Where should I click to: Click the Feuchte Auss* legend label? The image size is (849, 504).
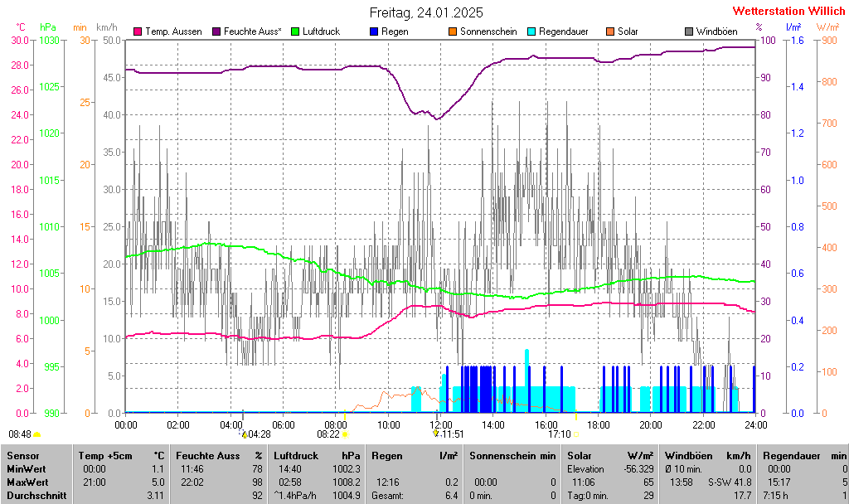pos(252,32)
